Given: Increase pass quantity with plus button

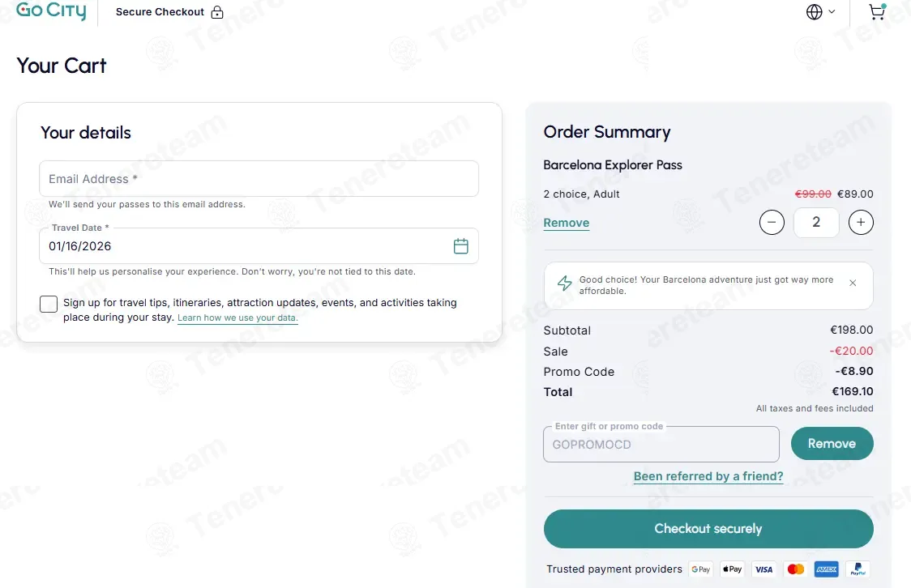Looking at the screenshot, I should [861, 222].
